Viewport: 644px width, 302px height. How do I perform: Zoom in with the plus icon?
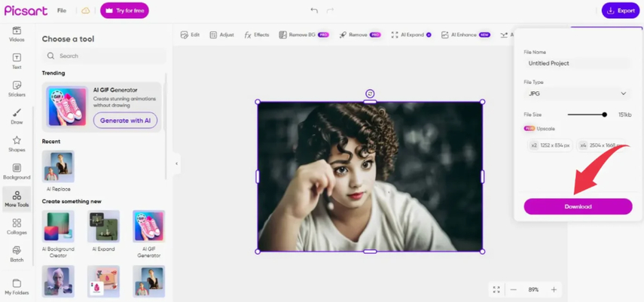[554, 290]
